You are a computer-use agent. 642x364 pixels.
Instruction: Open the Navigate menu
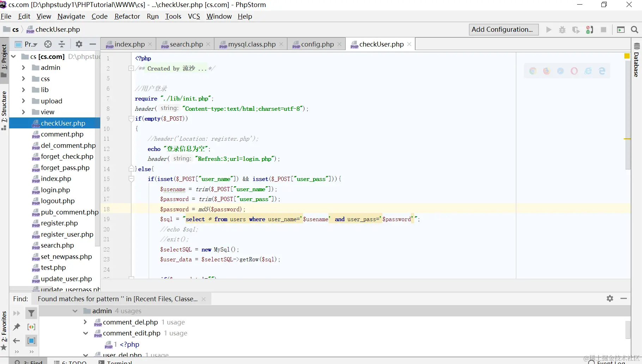[x=71, y=16]
